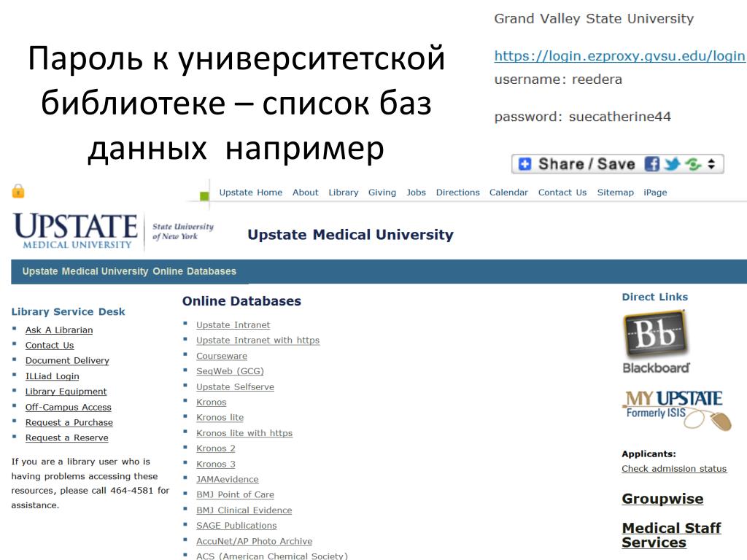Open the Courseware link

[222, 356]
